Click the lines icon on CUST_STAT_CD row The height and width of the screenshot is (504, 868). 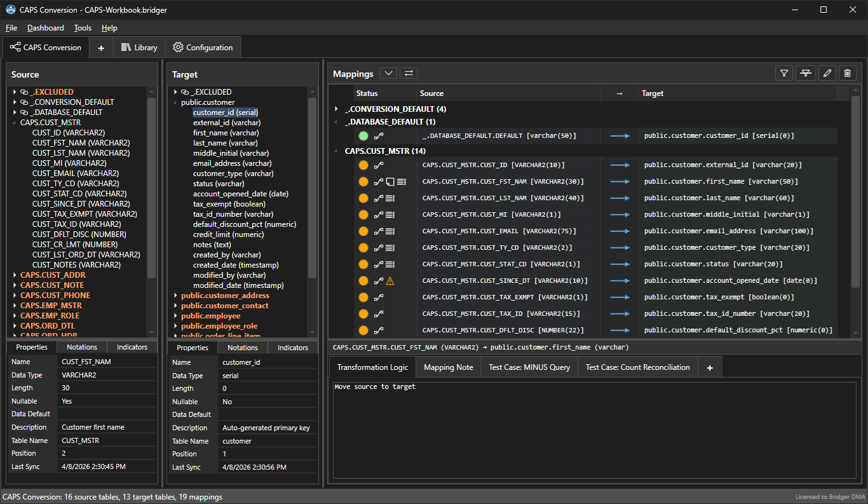tap(390, 264)
